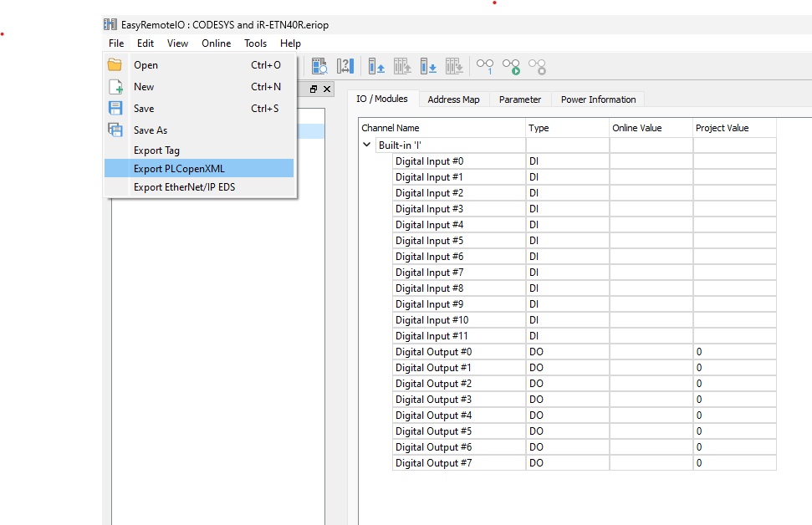This screenshot has height=525, width=812.
Task: Open the File menu
Action: point(116,43)
